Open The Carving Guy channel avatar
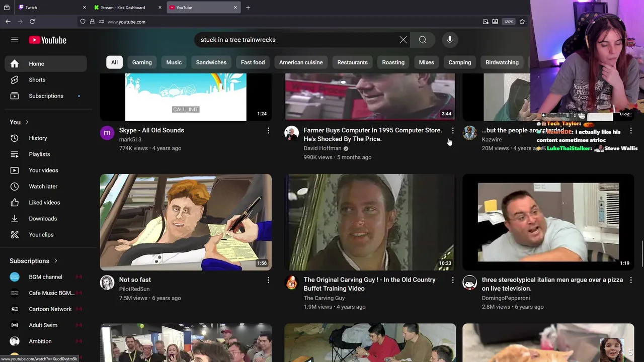644x362 pixels. (292, 282)
